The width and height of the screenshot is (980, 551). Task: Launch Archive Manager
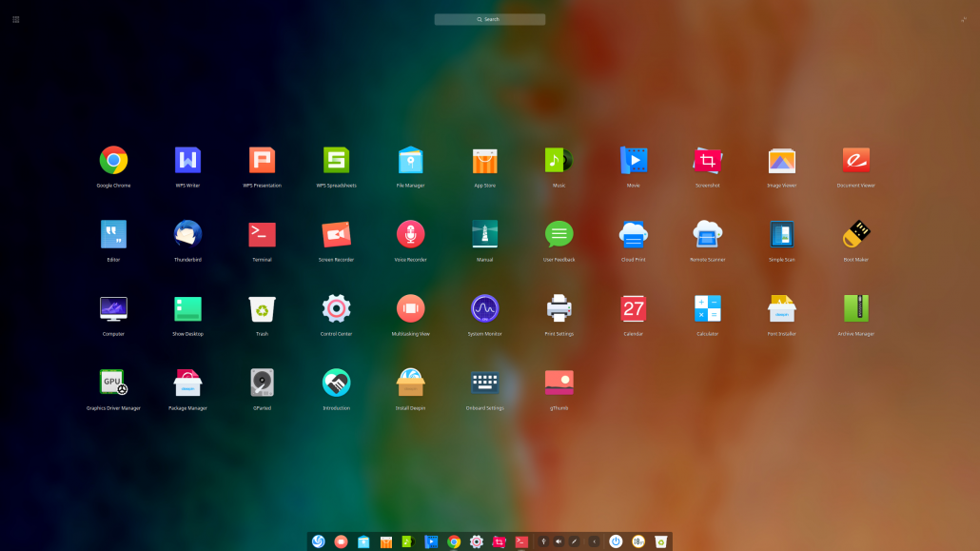tap(855, 308)
